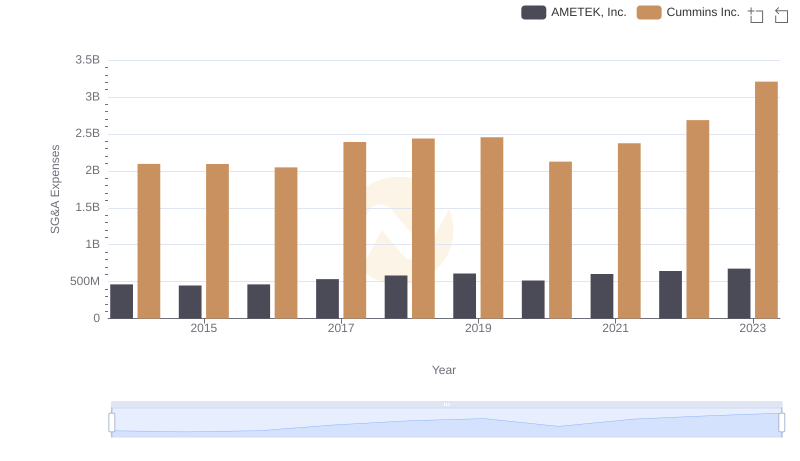Select the AMETEK bar for 2022

[670, 295]
